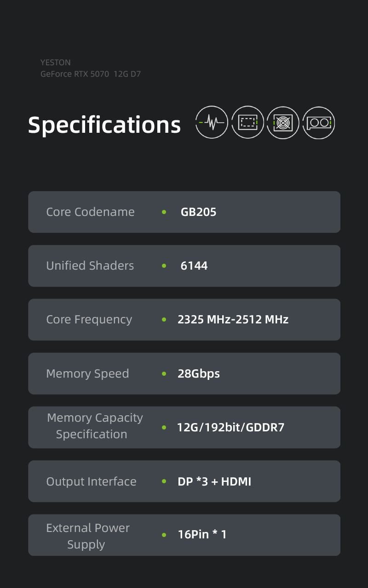
Task: Select the External Power Supply label
Action: click(x=87, y=536)
